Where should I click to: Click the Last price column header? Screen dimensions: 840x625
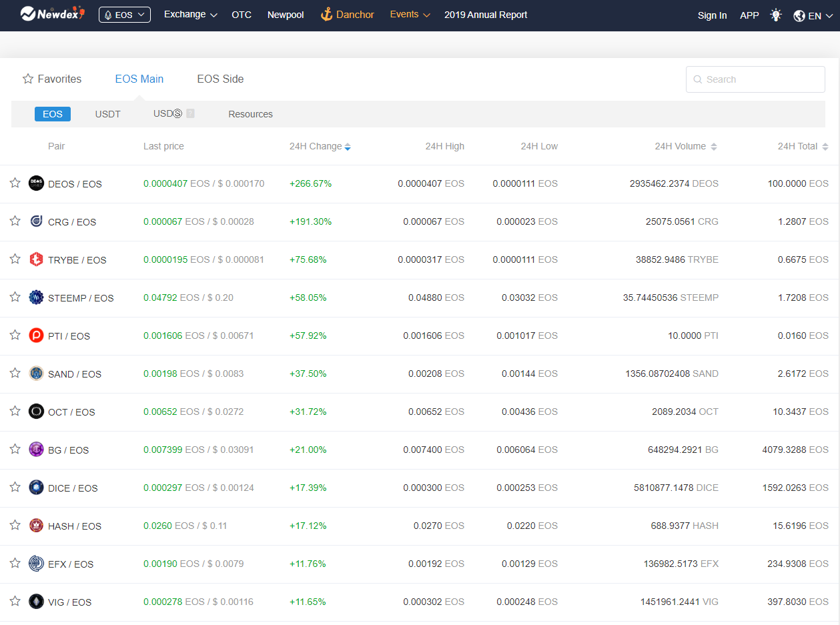point(163,146)
